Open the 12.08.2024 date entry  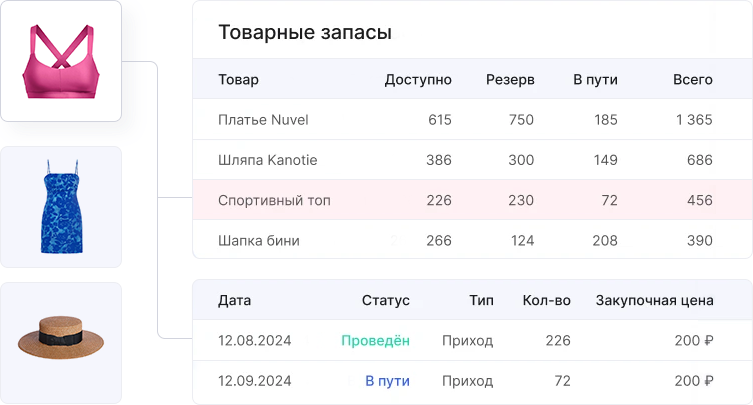(255, 341)
